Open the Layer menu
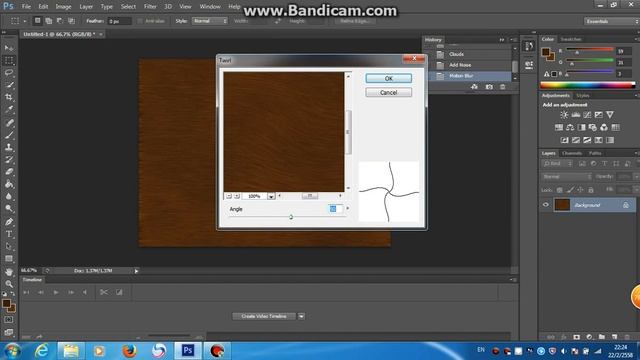640x360 pixels. click(x=86, y=7)
